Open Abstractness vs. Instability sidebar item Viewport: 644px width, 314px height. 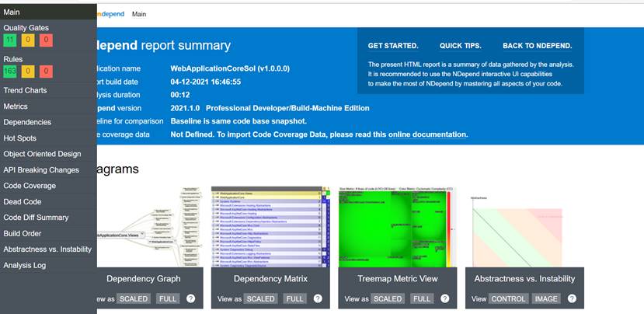[x=48, y=249]
